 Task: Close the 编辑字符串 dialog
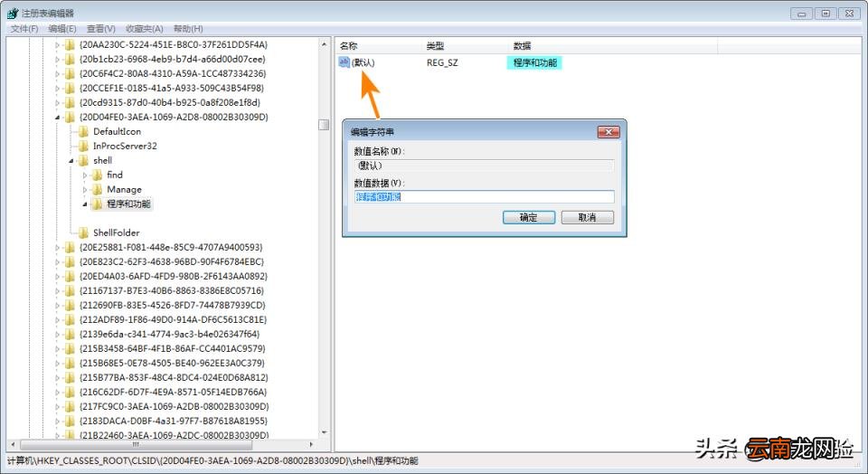[609, 132]
